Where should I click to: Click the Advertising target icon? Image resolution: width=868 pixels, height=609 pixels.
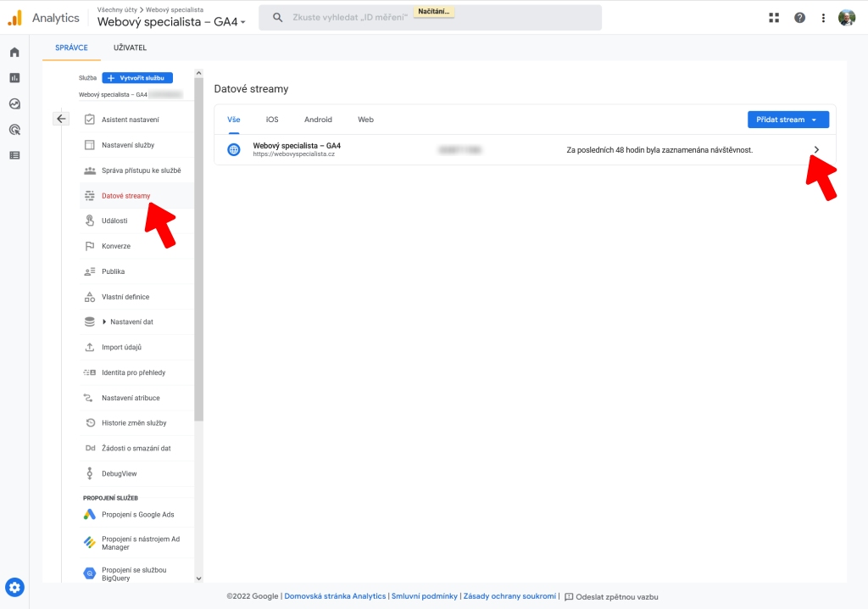14,129
